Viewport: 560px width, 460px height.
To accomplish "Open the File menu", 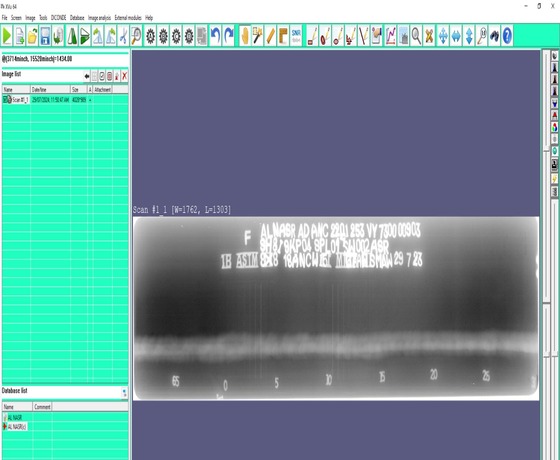I will 4,18.
